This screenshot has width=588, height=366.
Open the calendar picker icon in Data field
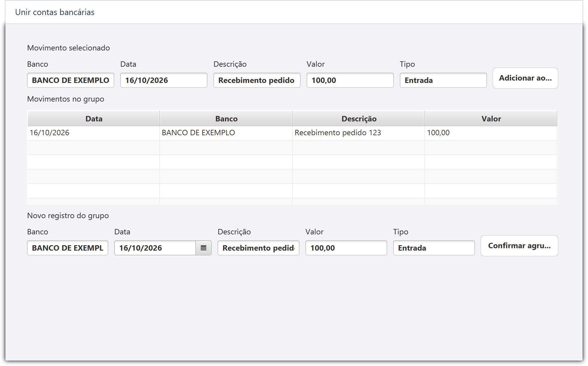[x=204, y=248]
